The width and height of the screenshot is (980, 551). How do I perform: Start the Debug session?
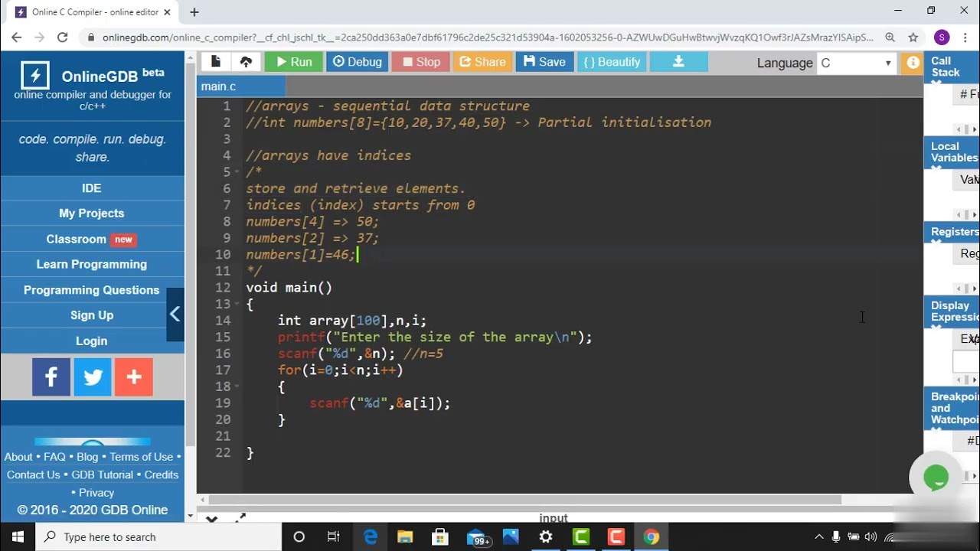click(357, 62)
